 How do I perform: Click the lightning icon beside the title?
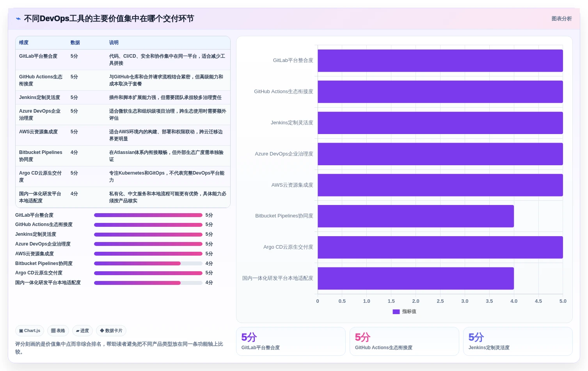pos(18,19)
